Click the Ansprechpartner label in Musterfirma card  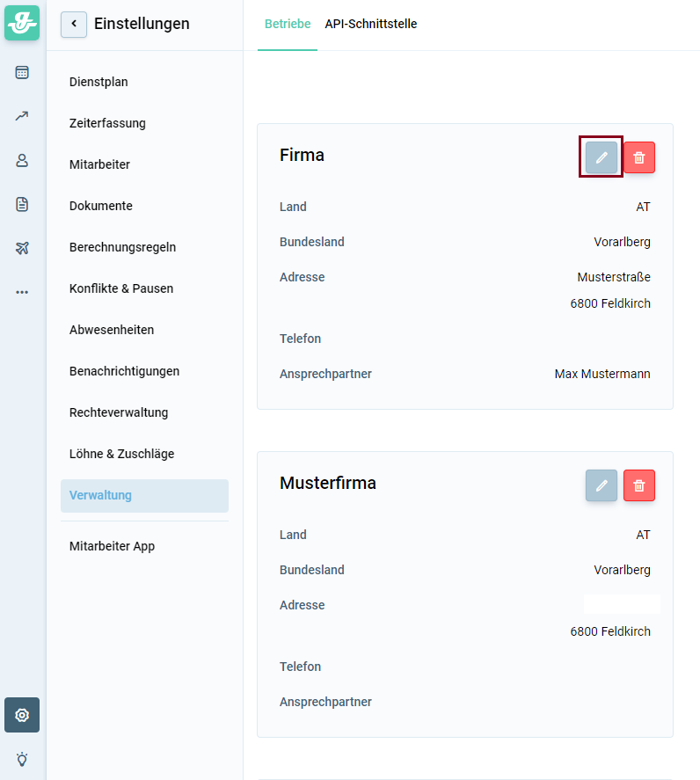[x=325, y=702]
